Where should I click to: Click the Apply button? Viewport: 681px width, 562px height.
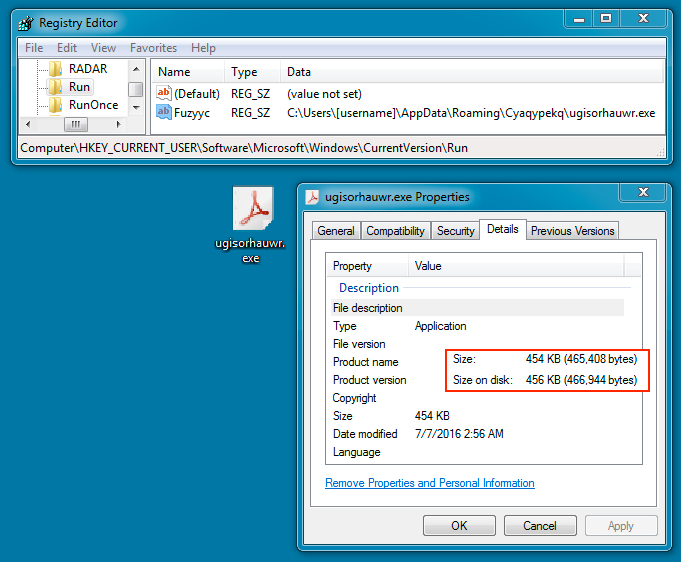(x=621, y=526)
